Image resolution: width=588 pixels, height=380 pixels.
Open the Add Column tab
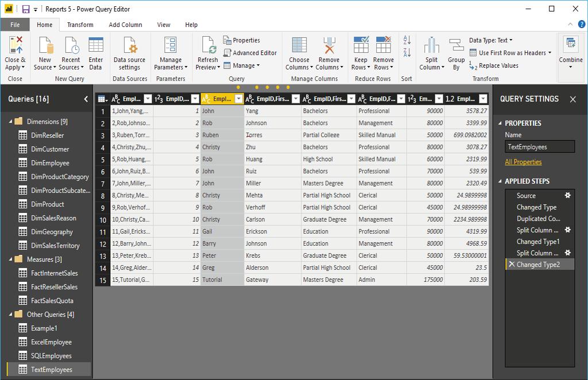tap(125, 25)
